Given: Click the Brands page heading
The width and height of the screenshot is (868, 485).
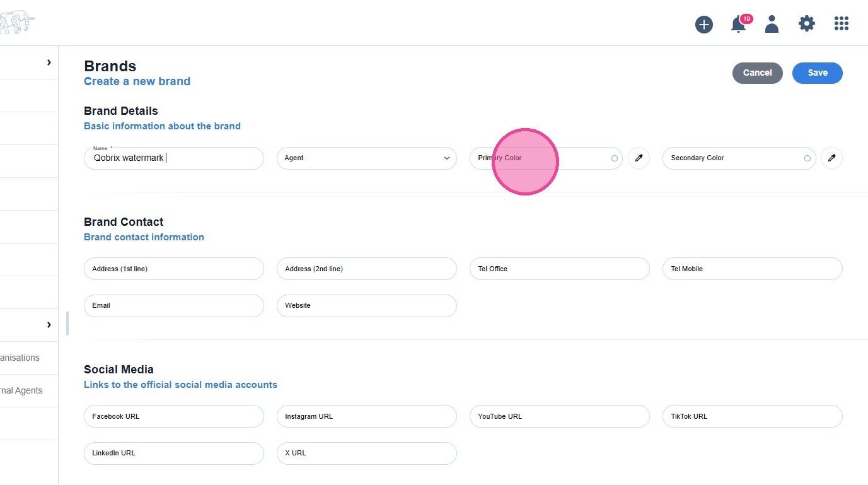Looking at the screenshot, I should (110, 66).
